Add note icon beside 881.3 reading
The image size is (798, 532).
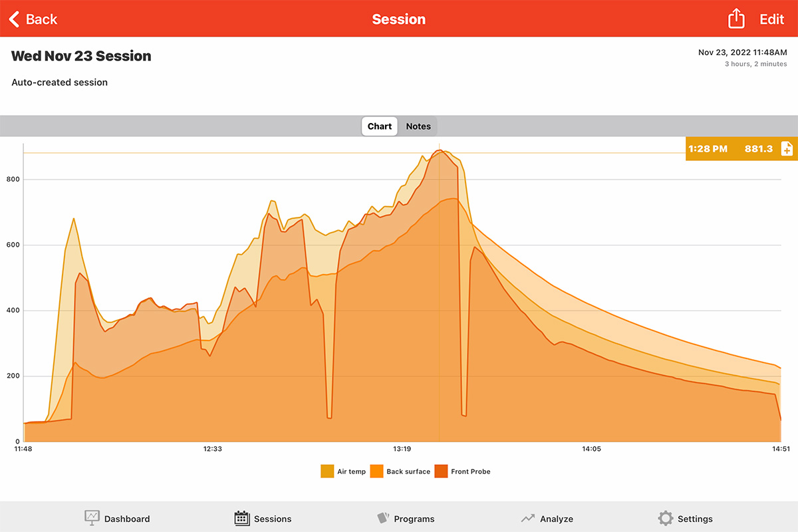[x=787, y=149]
